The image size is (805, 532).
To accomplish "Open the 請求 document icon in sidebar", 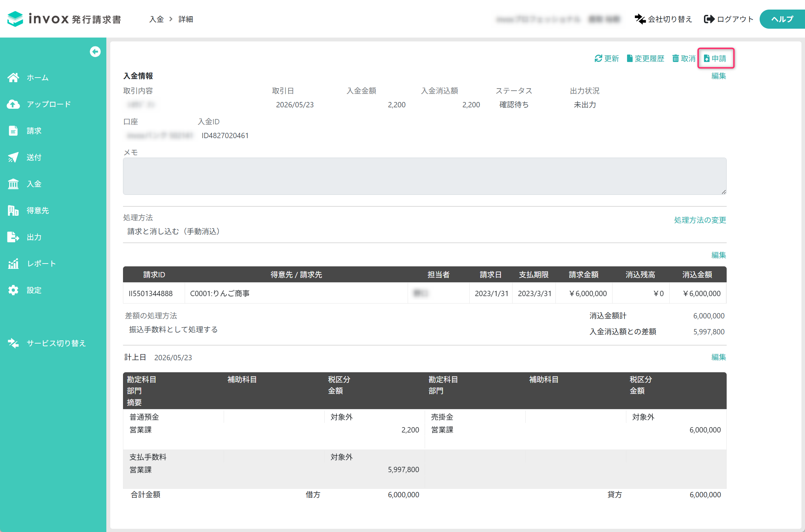I will click(13, 131).
